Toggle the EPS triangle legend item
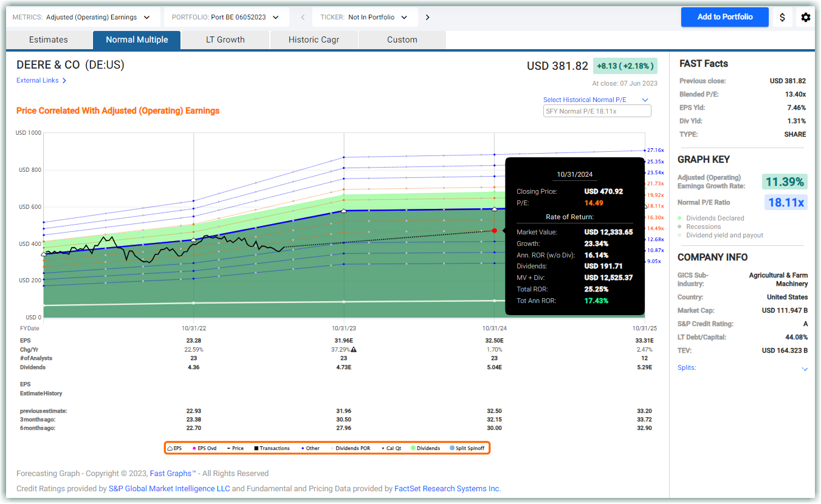The height and width of the screenshot is (504, 821). [174, 448]
